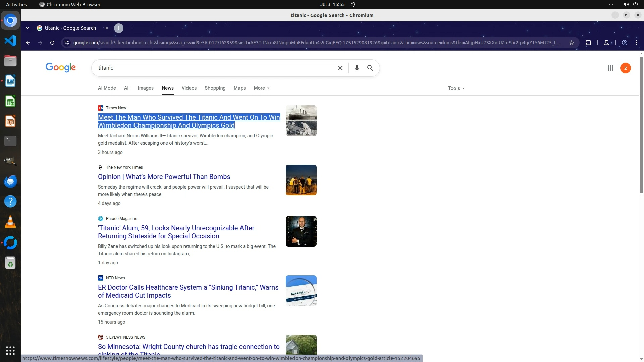The width and height of the screenshot is (644, 362).
Task: Open the New York Times opinion article
Action: tap(164, 177)
